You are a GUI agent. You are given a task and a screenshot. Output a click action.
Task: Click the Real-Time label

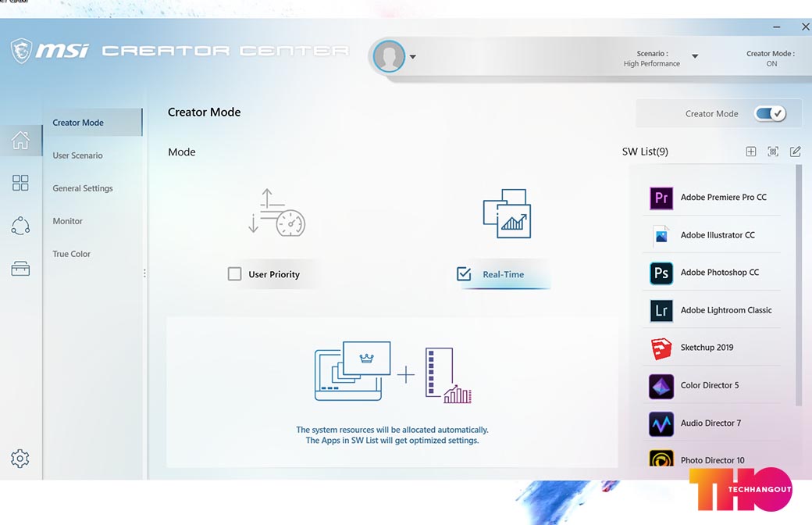tap(504, 274)
